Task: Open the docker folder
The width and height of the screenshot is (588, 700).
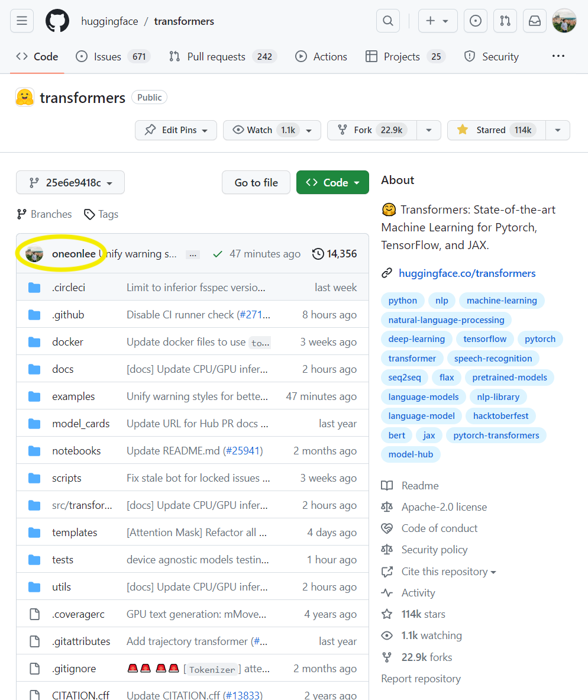Action: (x=67, y=342)
